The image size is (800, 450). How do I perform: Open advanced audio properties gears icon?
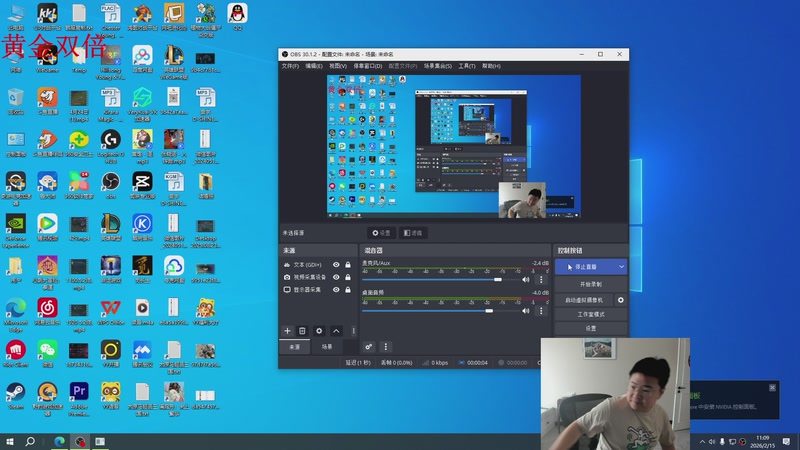pos(368,347)
